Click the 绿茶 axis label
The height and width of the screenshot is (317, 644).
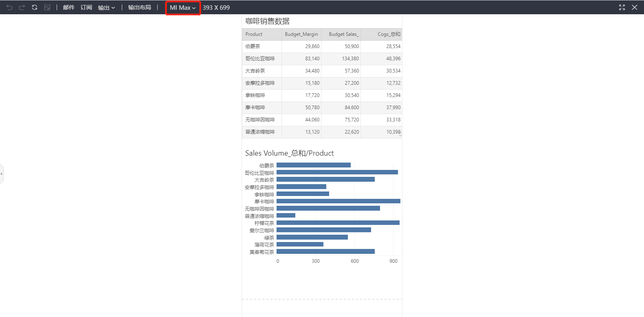pos(269,238)
